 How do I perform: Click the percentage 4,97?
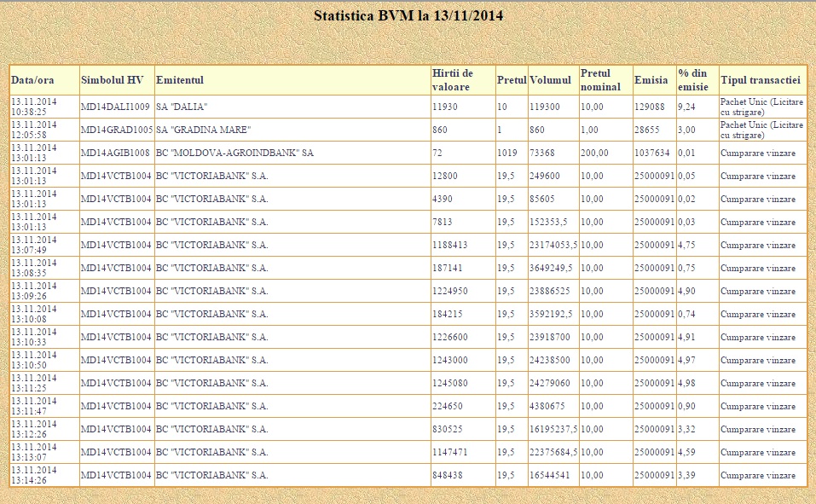pyautogui.click(x=686, y=360)
